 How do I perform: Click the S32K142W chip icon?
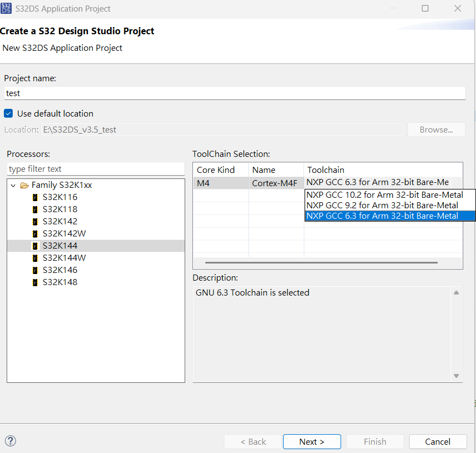pyautogui.click(x=35, y=233)
